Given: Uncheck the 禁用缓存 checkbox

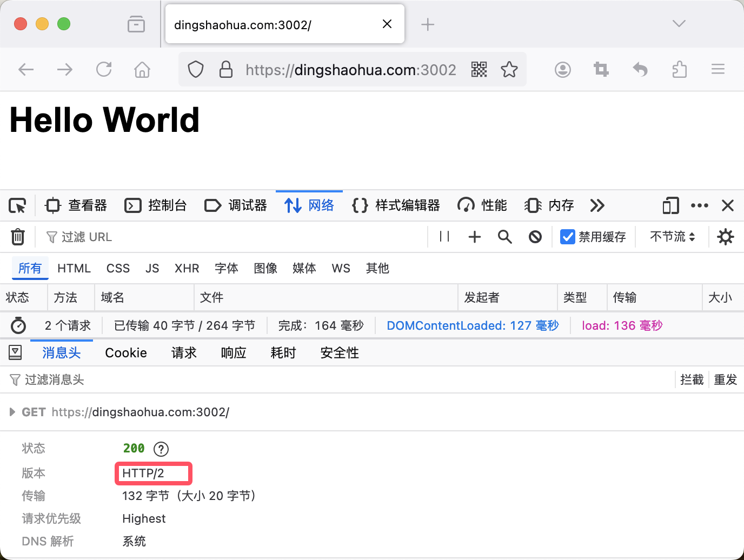Looking at the screenshot, I should 568,237.
